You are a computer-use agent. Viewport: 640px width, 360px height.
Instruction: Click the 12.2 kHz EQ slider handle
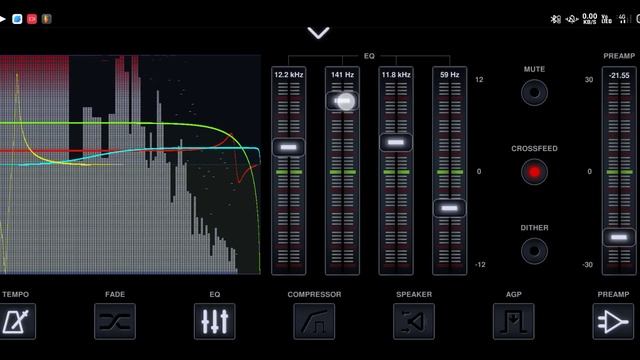click(x=289, y=147)
